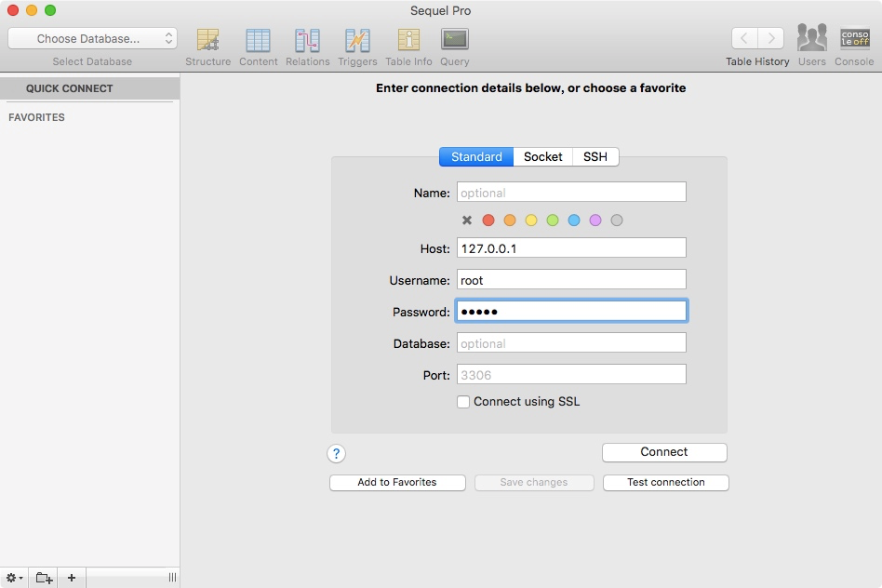Pick the green favorite color
Screen dimensions: 882x588
coord(553,220)
